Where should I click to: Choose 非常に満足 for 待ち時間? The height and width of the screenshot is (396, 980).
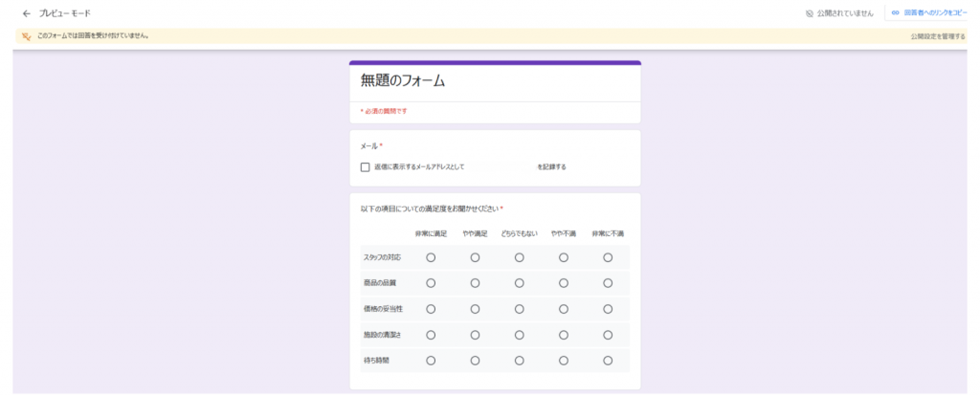431,361
